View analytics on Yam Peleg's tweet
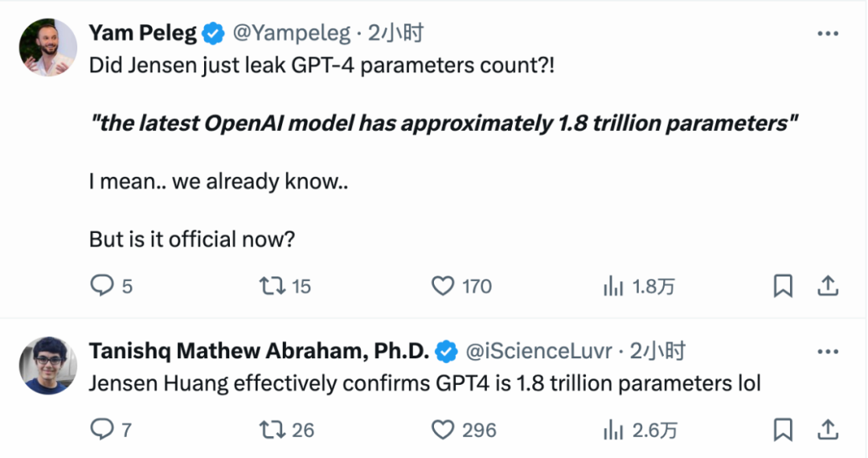The image size is (868, 458). tap(613, 286)
